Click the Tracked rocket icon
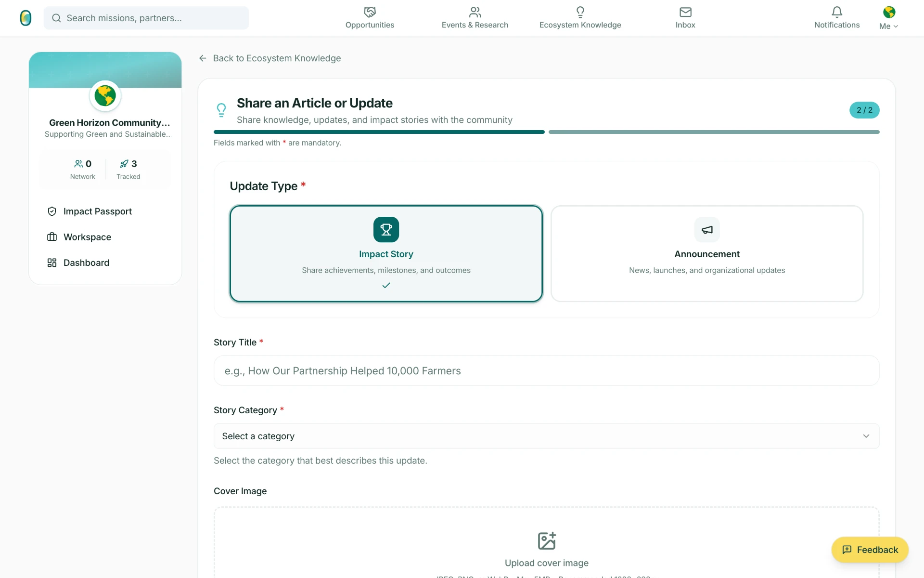Screen dimensions: 924x578 click(x=124, y=164)
